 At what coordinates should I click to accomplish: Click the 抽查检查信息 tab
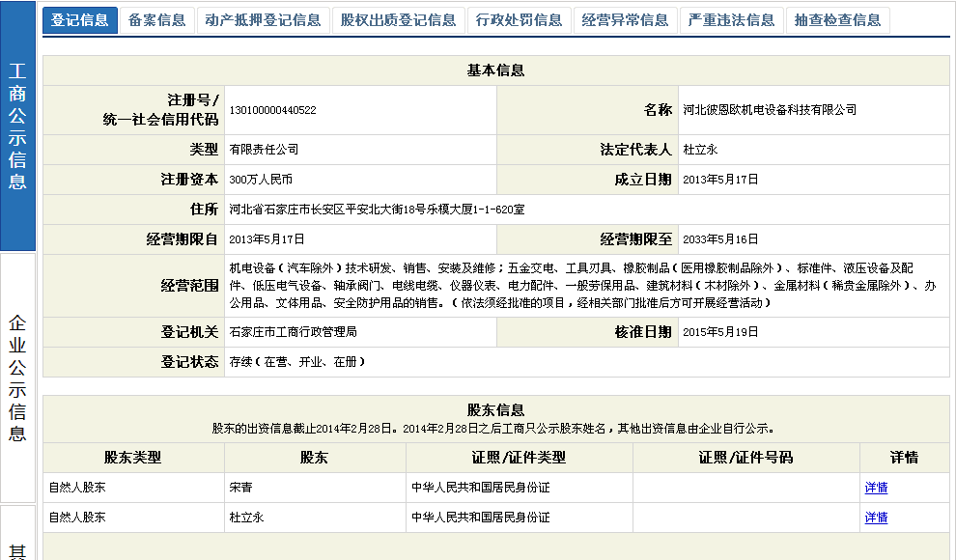point(837,20)
